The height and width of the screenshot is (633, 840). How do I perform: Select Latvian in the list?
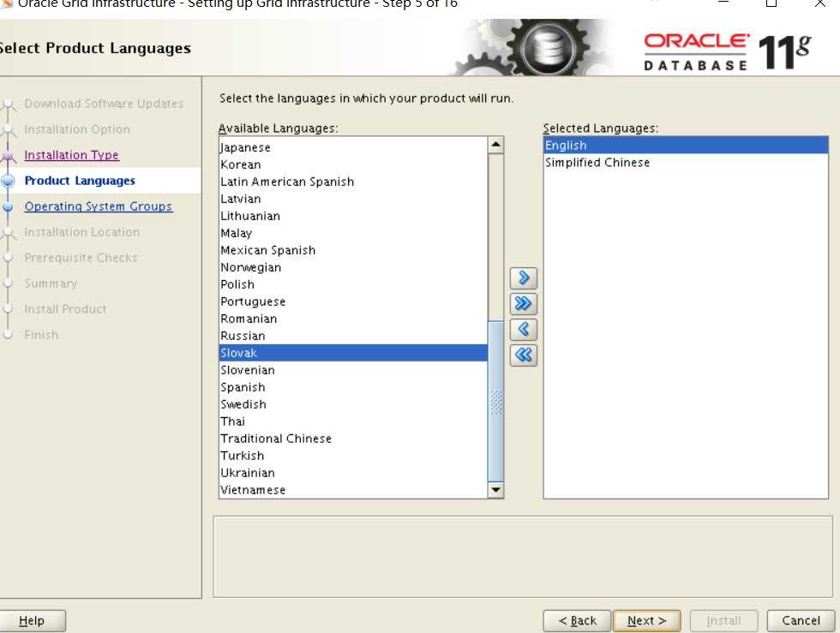click(x=353, y=199)
